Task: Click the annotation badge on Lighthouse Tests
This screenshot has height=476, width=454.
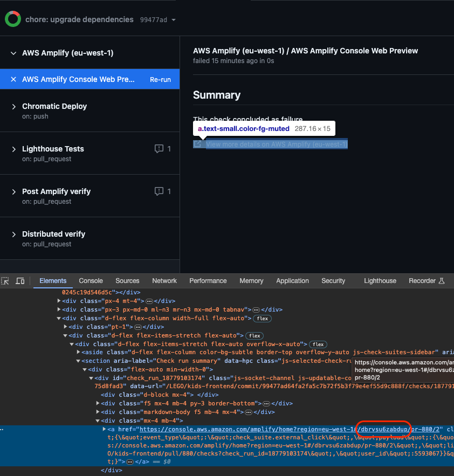Action: point(161,149)
